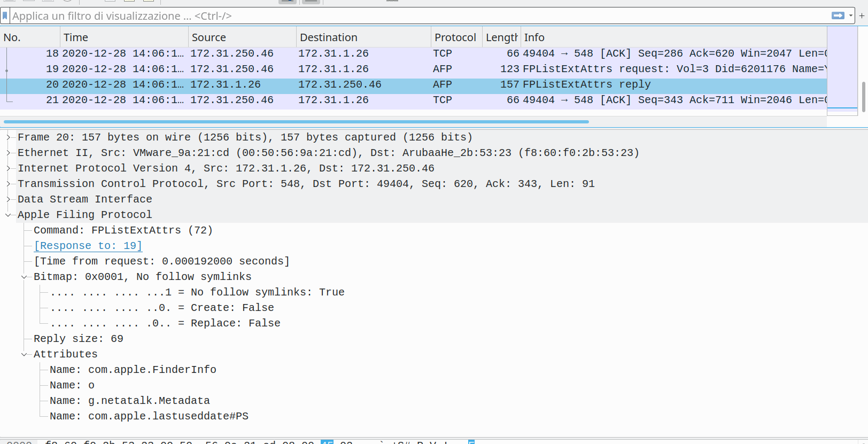
Task: Expand the Data Stream Interface node
Action: click(x=8, y=199)
